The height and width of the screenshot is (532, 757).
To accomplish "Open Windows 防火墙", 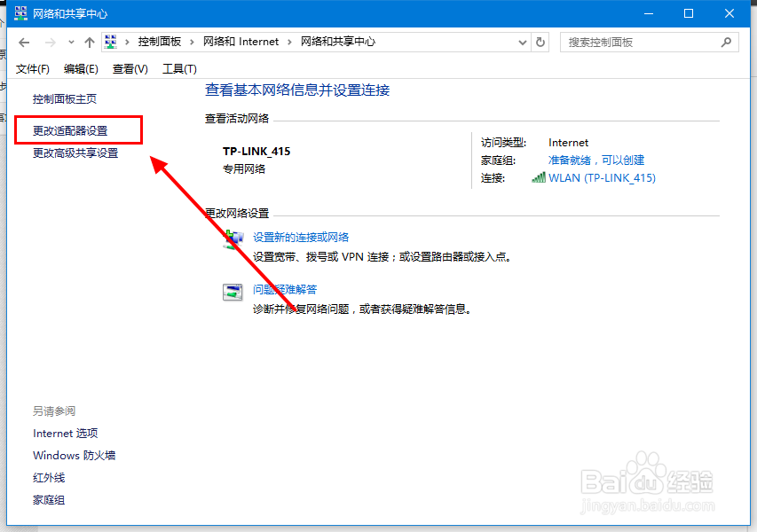I will click(x=74, y=456).
